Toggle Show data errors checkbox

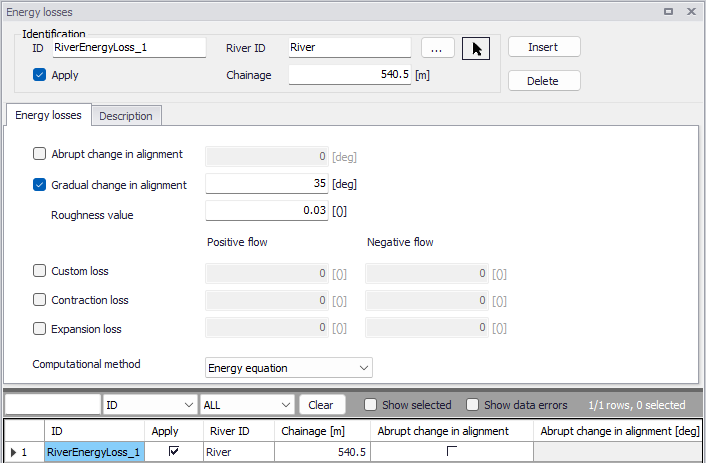pyautogui.click(x=472, y=404)
